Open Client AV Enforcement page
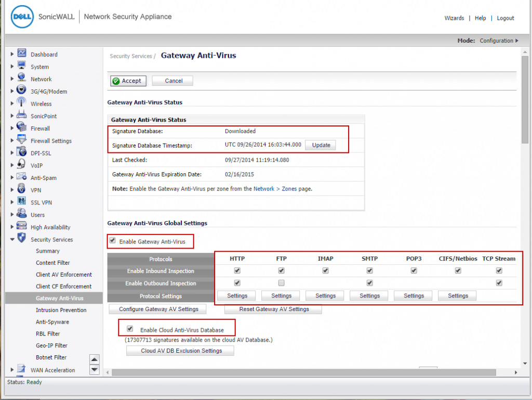The height and width of the screenshot is (400, 532). click(64, 275)
